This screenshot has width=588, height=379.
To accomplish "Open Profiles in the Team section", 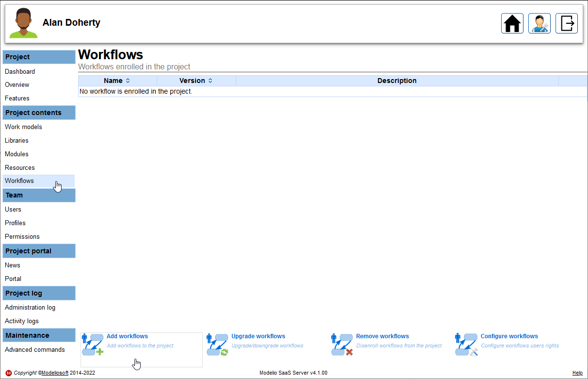I will [x=15, y=223].
